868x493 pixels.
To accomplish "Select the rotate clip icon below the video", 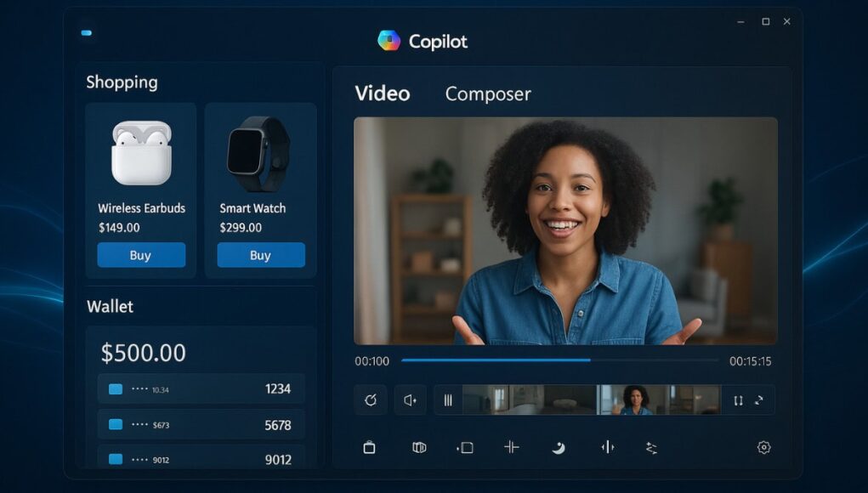I will 370,399.
